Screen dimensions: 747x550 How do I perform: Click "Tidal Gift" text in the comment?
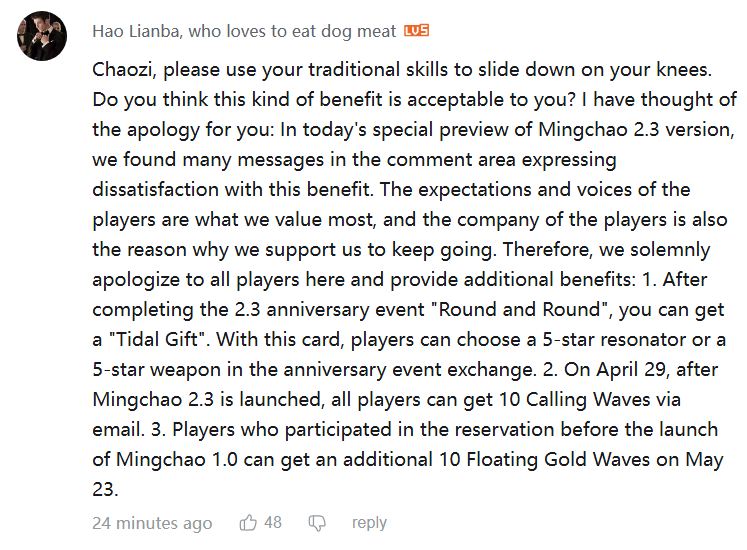(160, 339)
